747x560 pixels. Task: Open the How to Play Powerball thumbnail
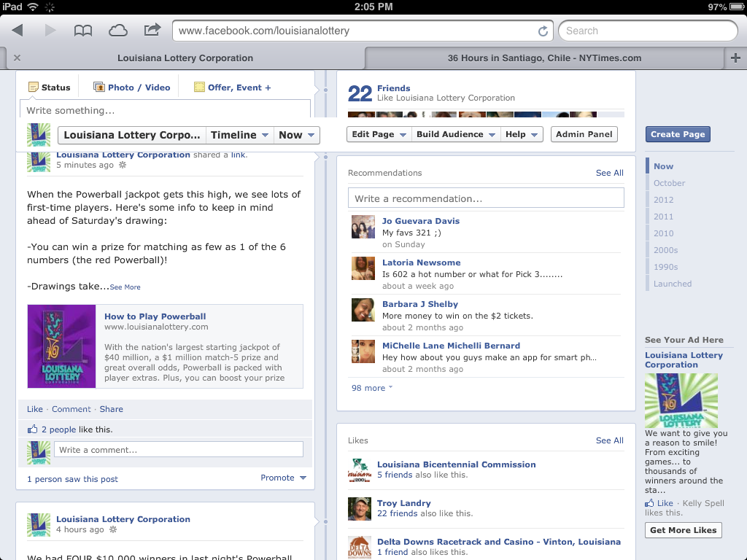tap(62, 346)
